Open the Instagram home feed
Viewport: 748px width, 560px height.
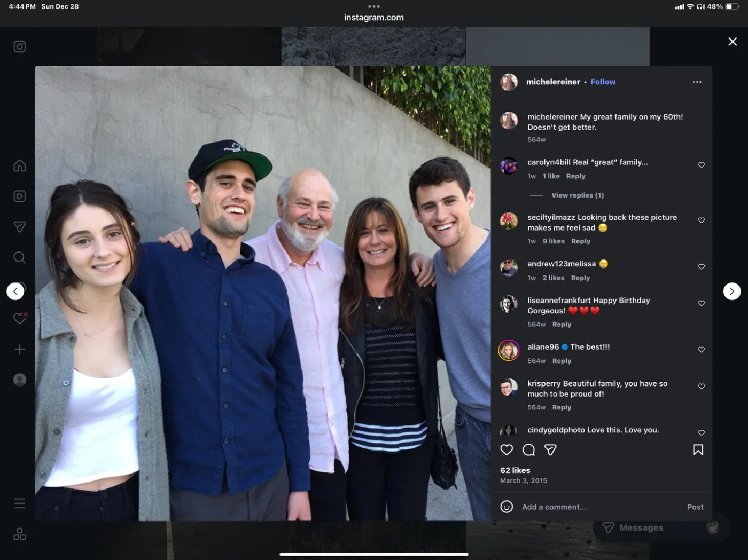(20, 166)
